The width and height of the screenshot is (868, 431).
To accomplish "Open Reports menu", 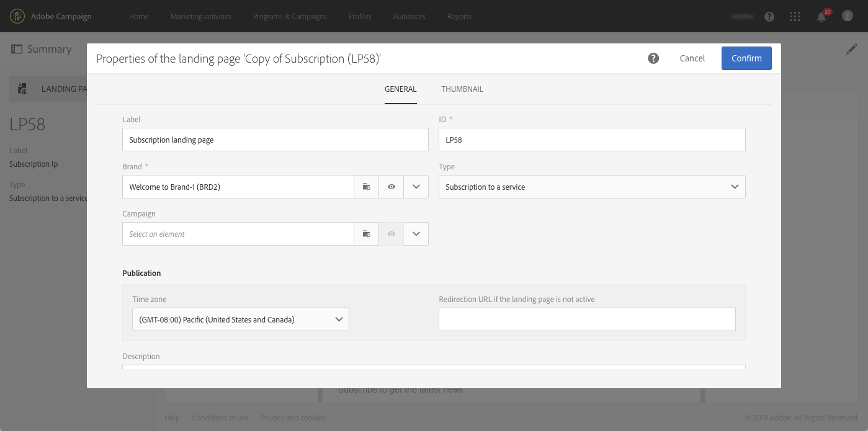I will (459, 17).
